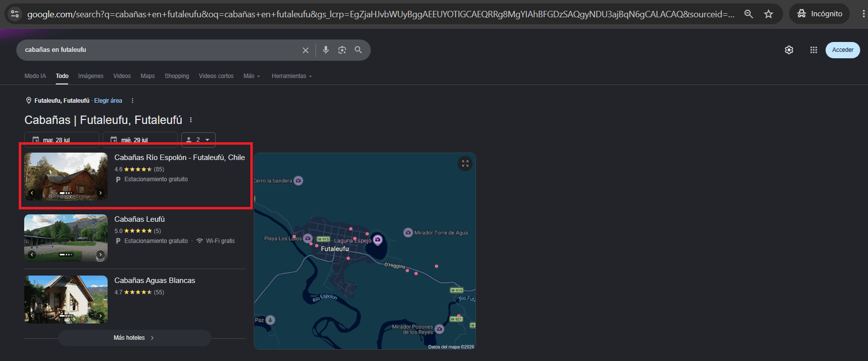This screenshot has height=361, width=868.
Task: Open the Google apps grid
Action: pos(814,50)
